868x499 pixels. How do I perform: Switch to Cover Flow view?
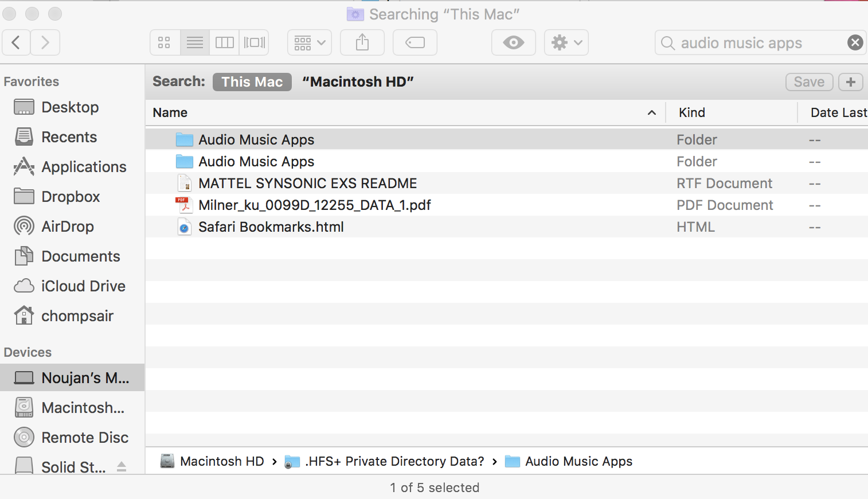coord(255,42)
